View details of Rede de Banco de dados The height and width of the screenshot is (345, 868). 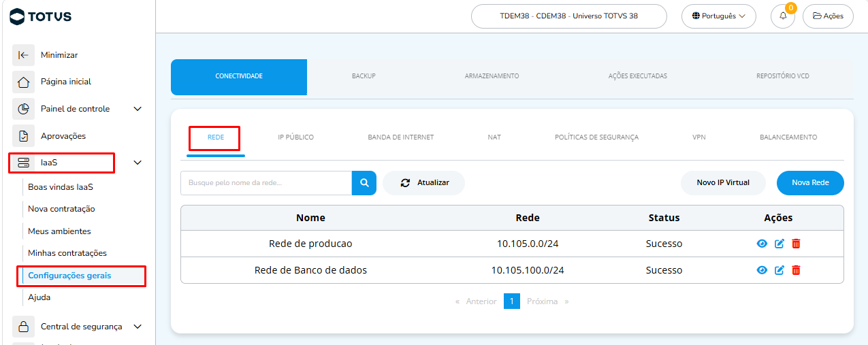pyautogui.click(x=762, y=270)
